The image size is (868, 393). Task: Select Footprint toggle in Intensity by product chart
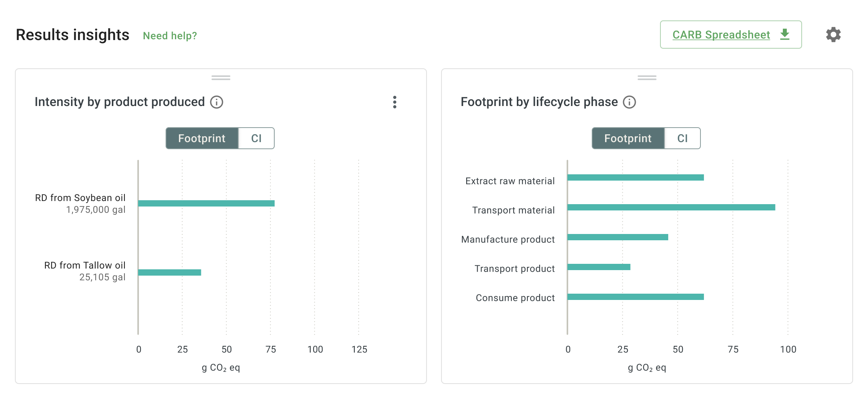coord(202,138)
